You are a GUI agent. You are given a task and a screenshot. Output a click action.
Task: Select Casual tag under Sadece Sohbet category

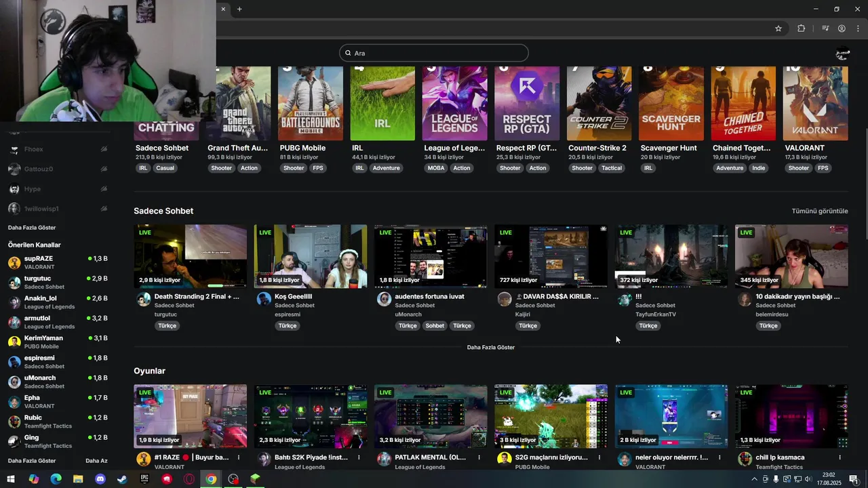pos(165,168)
